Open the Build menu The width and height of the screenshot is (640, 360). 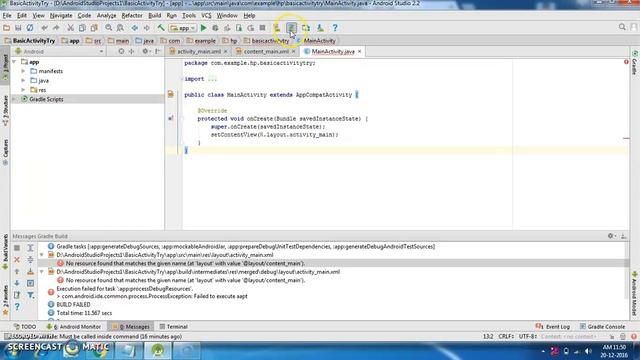pos(154,16)
